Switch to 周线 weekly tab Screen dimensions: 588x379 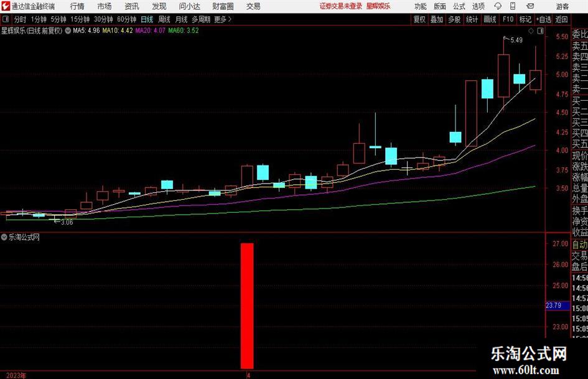[164, 19]
